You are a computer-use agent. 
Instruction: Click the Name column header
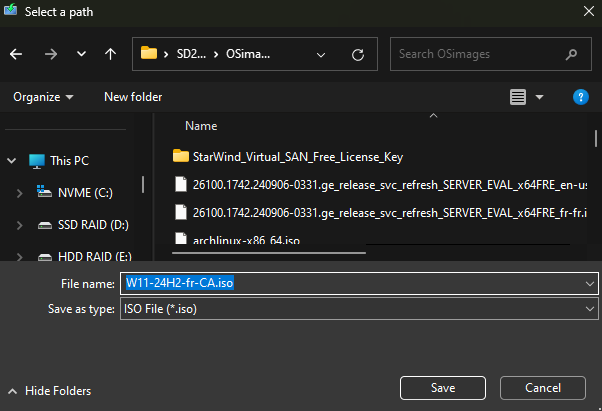tap(201, 126)
